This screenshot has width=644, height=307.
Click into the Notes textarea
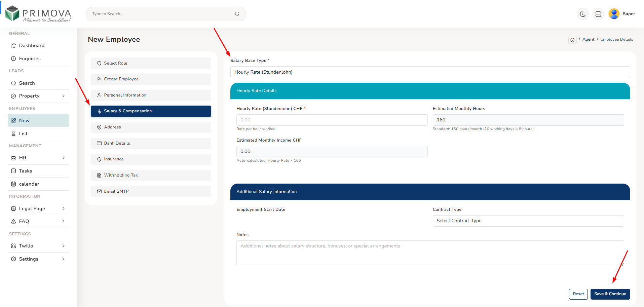click(x=430, y=253)
